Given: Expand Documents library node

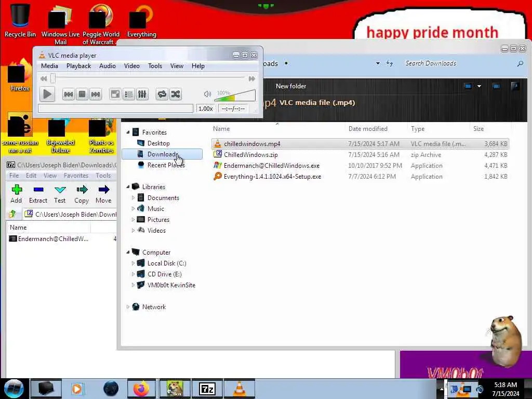Looking at the screenshot, I should click(133, 197).
